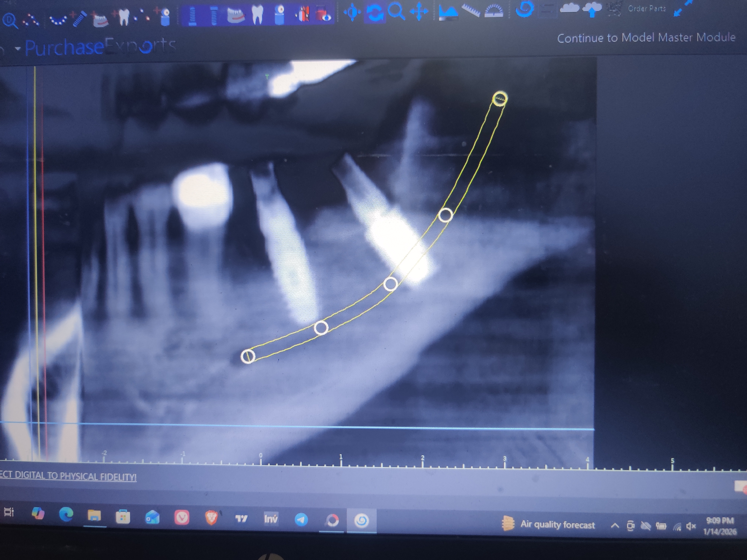This screenshot has height=560, width=747.
Task: Select the protractor angle tool
Action: pyautogui.click(x=494, y=11)
